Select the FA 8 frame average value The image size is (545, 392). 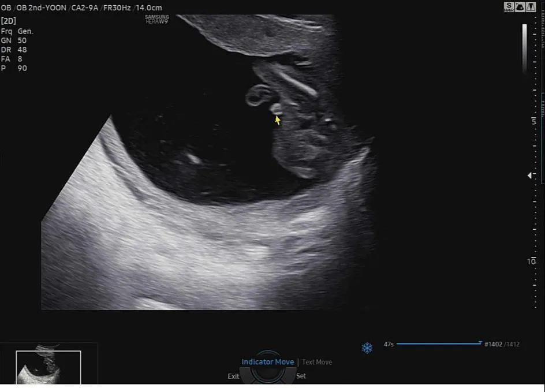[x=12, y=59]
